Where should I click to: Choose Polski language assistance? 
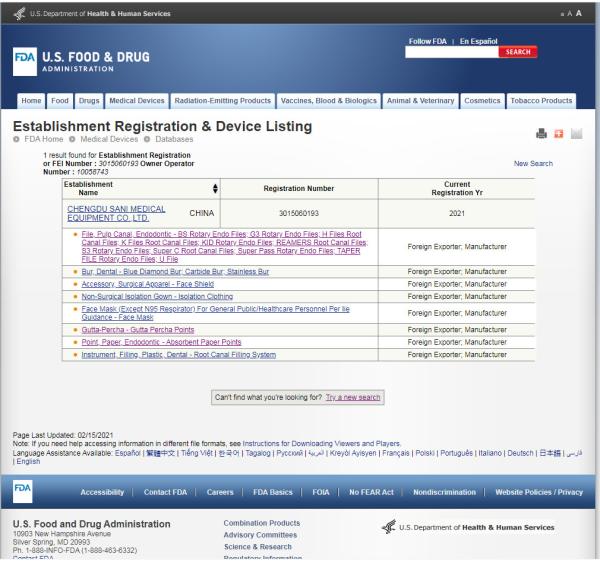pos(425,453)
